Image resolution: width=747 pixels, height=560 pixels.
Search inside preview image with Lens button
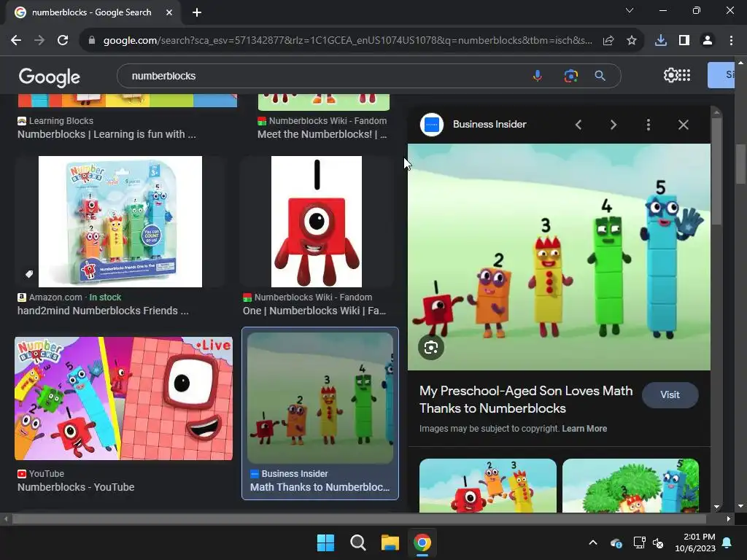pyautogui.click(x=431, y=348)
